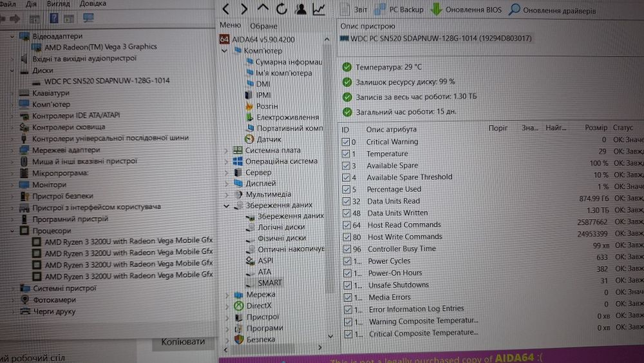Toggle the Percentage Used checkbox
Screen dimensions: 644x363
tap(346, 190)
